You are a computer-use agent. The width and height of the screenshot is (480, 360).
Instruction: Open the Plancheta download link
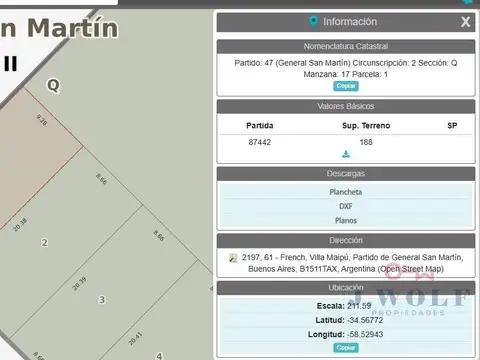[x=346, y=192]
